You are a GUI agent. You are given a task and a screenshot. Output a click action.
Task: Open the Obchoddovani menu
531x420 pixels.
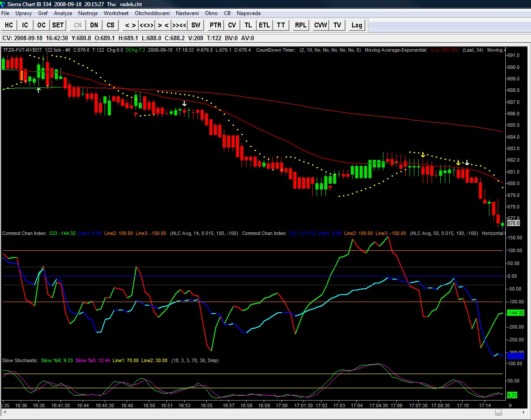[x=152, y=13]
